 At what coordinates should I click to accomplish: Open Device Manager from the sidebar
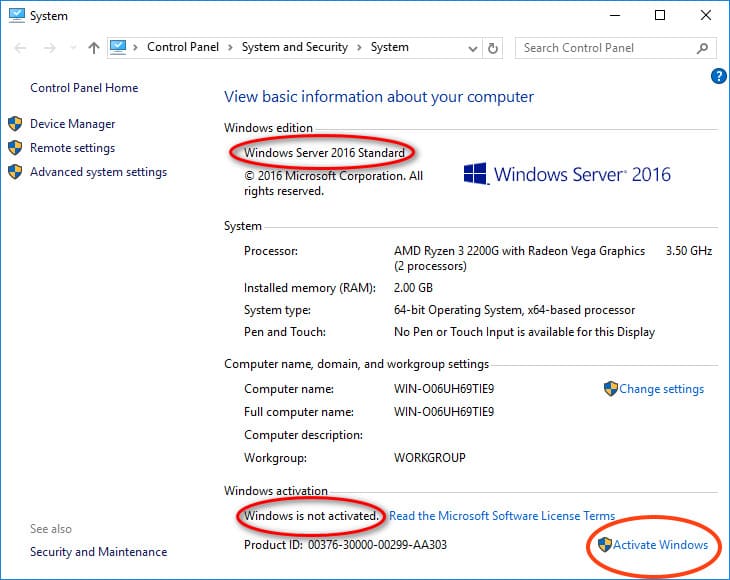72,124
